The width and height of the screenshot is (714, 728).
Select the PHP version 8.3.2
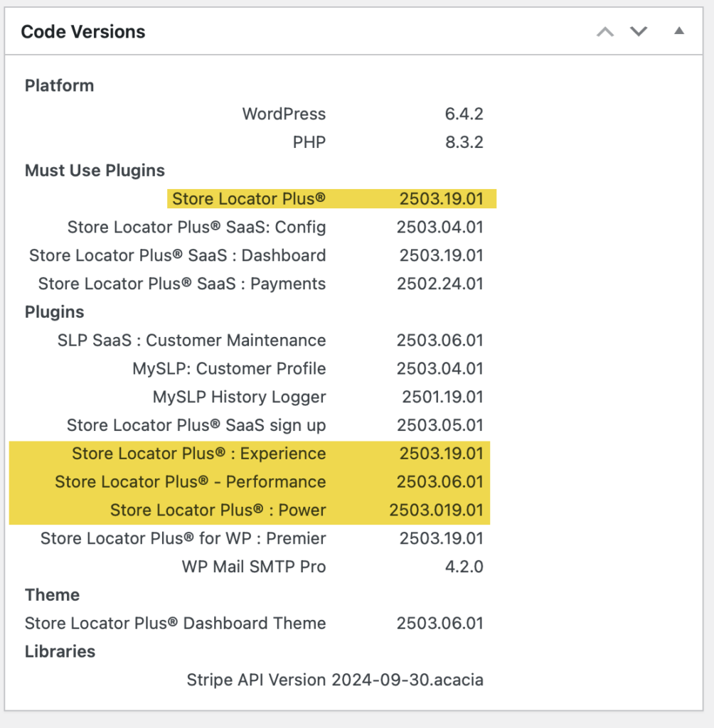[464, 142]
